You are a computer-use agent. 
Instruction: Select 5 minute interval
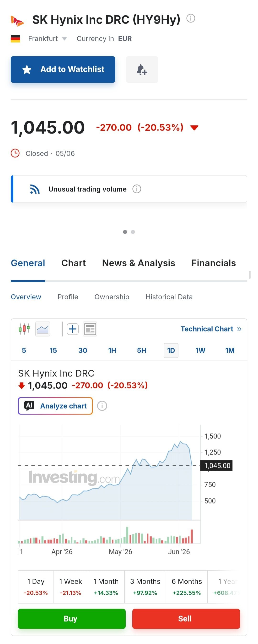tap(24, 350)
